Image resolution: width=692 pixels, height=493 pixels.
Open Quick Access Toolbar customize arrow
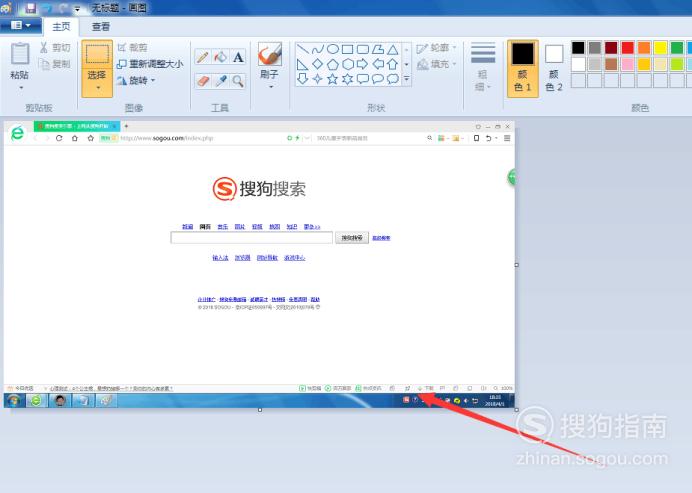[77, 8]
